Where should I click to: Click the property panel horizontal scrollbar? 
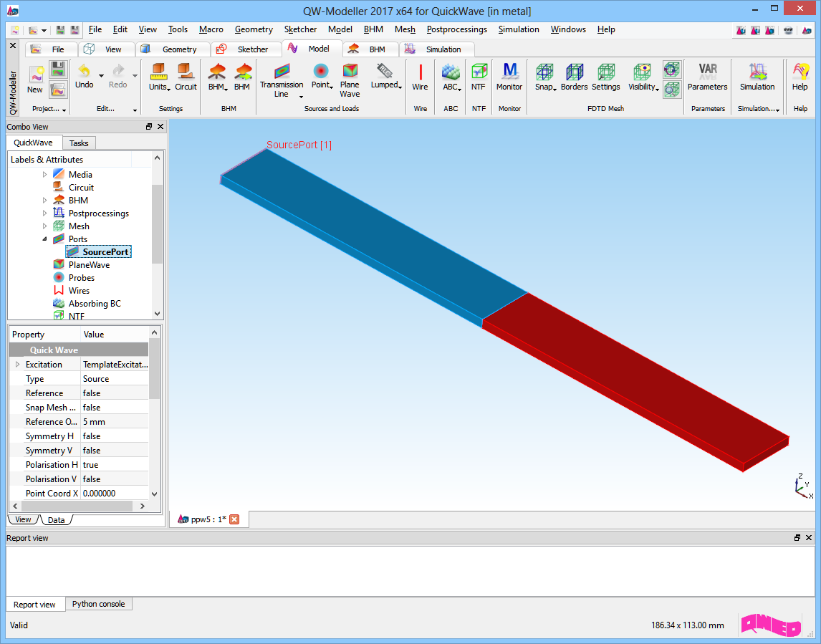point(77,506)
